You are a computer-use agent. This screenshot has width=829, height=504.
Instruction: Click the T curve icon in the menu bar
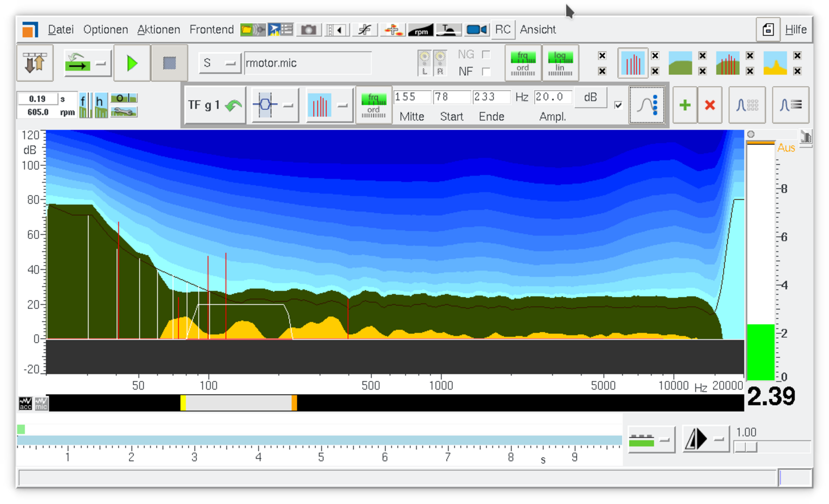click(x=448, y=30)
